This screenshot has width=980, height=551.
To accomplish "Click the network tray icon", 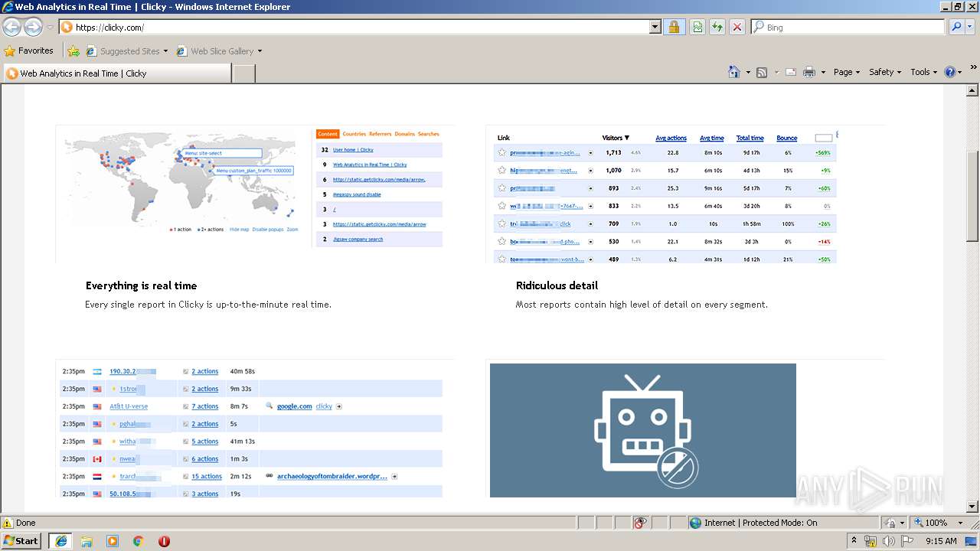I will tap(871, 541).
